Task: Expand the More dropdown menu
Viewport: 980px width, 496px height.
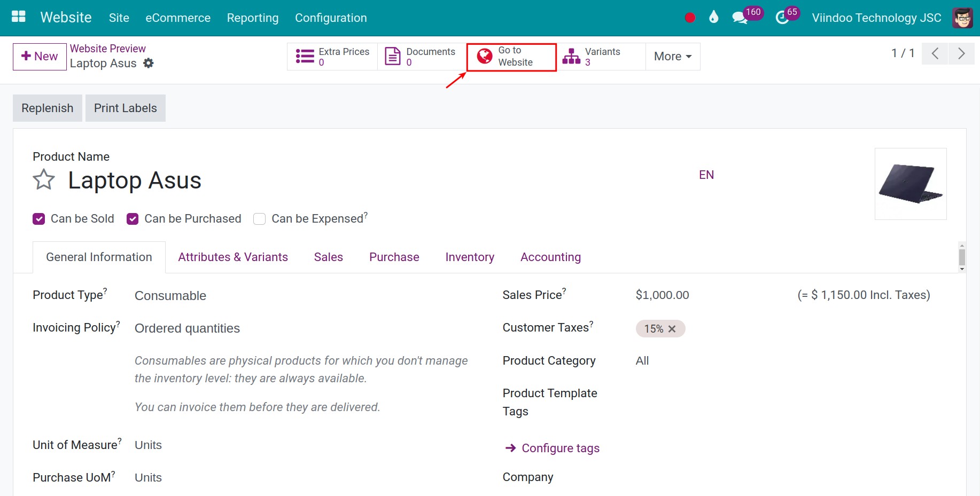Action: (673, 57)
